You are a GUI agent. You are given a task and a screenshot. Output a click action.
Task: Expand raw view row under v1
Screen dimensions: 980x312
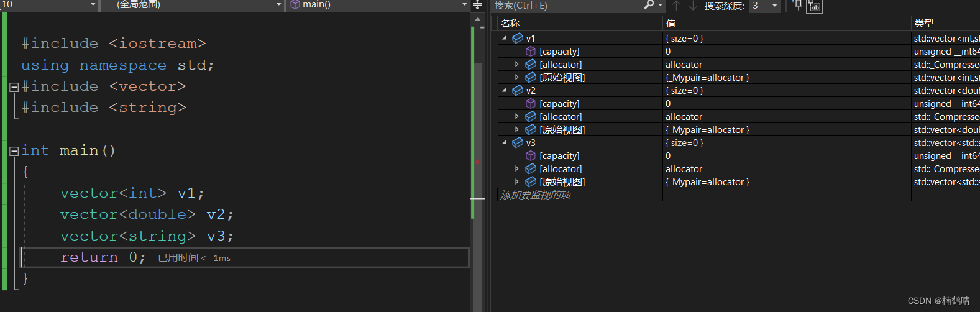coord(517,77)
